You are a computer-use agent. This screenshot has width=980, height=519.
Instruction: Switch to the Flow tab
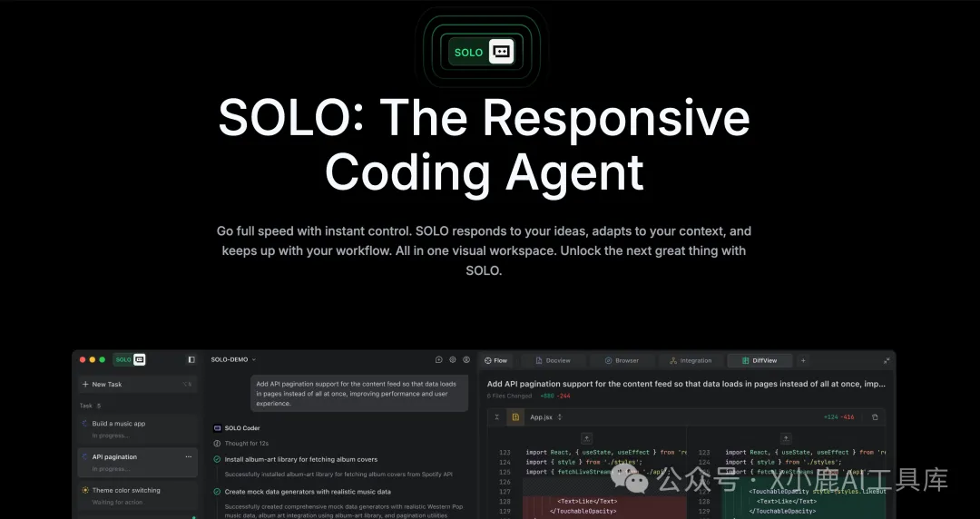pyautogui.click(x=496, y=361)
